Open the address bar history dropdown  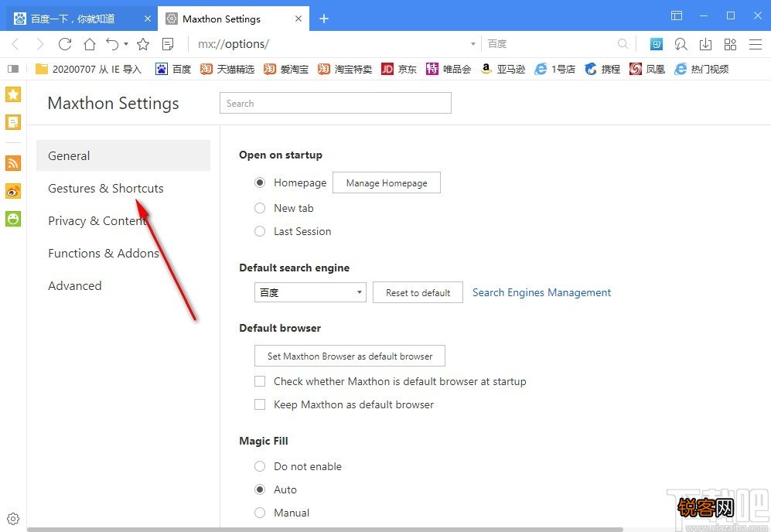tap(473, 44)
